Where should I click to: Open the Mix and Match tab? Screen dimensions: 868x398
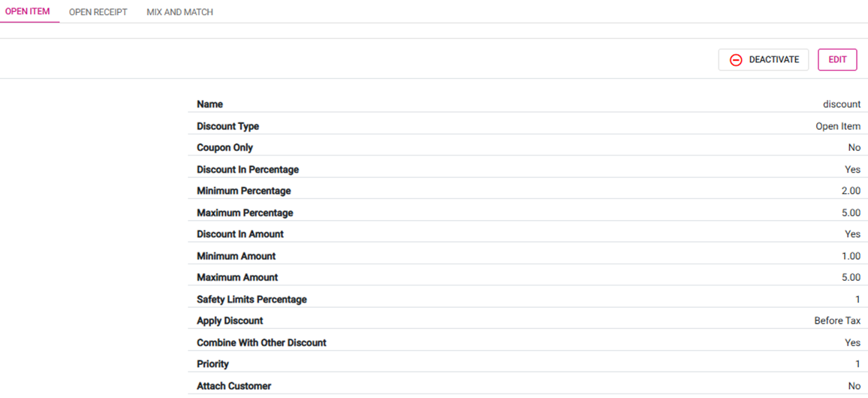coord(179,12)
